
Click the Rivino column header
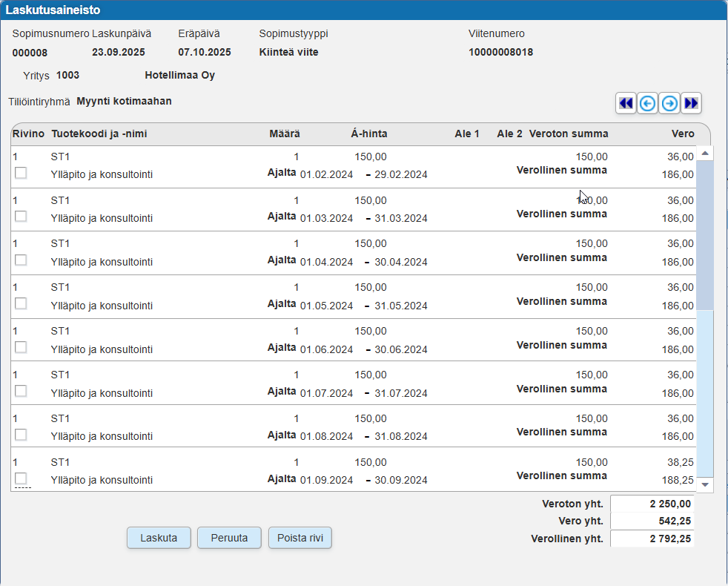28,134
